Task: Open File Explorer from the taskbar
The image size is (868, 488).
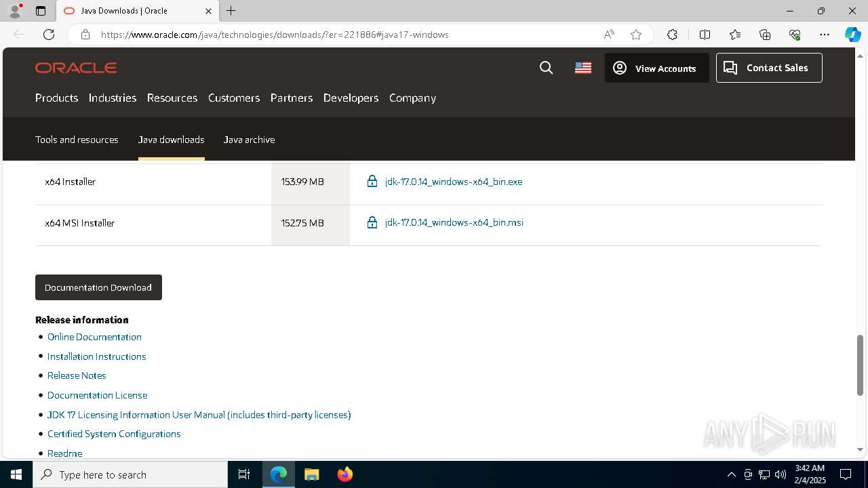Action: pyautogui.click(x=312, y=474)
